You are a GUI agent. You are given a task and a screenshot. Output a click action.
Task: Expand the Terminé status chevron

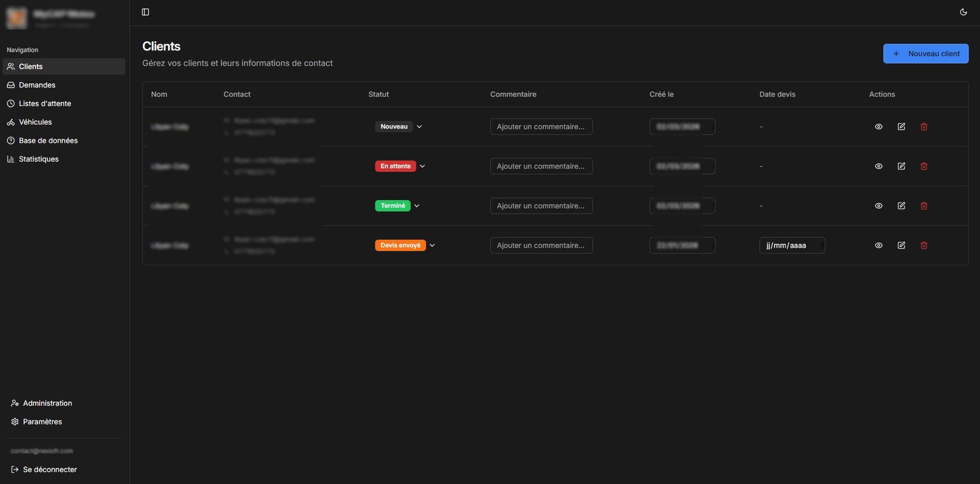coord(417,206)
